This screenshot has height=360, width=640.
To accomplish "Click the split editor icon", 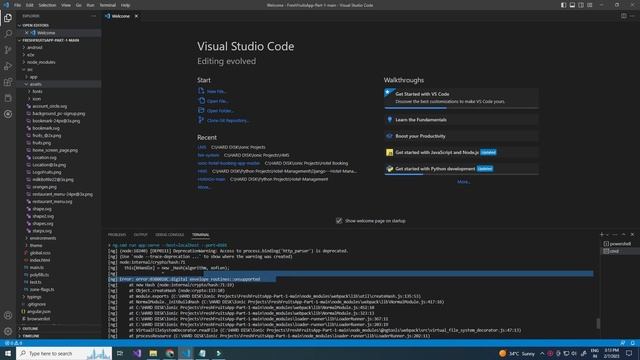I will tap(624, 16).
